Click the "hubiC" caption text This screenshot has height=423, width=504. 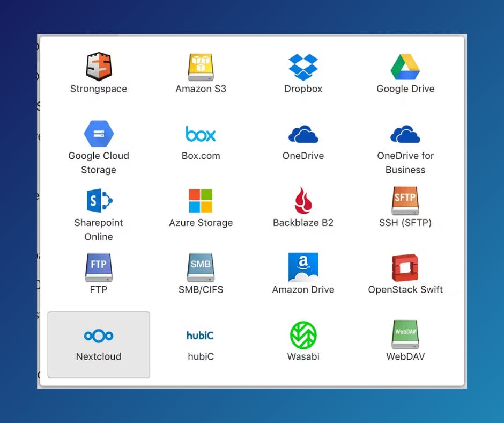click(201, 356)
